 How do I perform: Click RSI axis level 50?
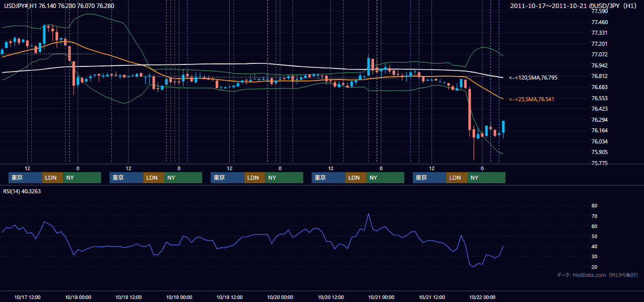[594, 236]
